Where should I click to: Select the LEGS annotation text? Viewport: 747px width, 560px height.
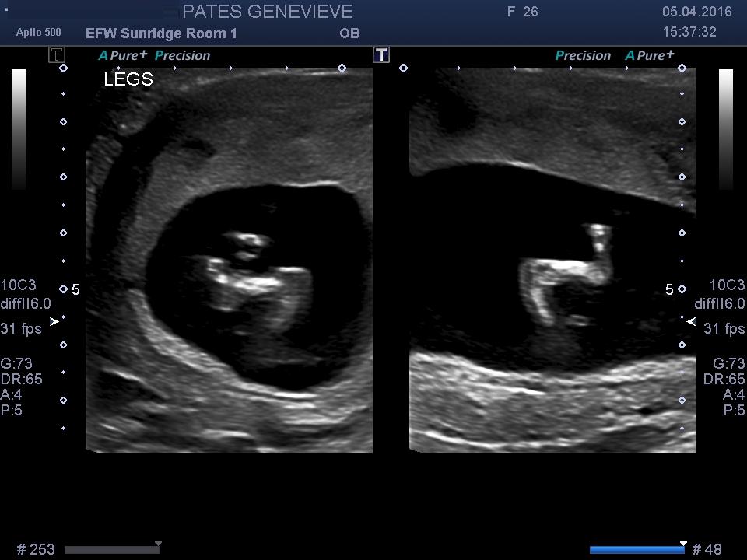point(128,79)
